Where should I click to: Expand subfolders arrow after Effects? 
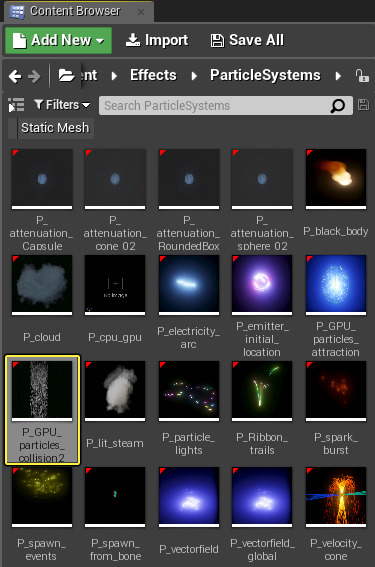194,76
